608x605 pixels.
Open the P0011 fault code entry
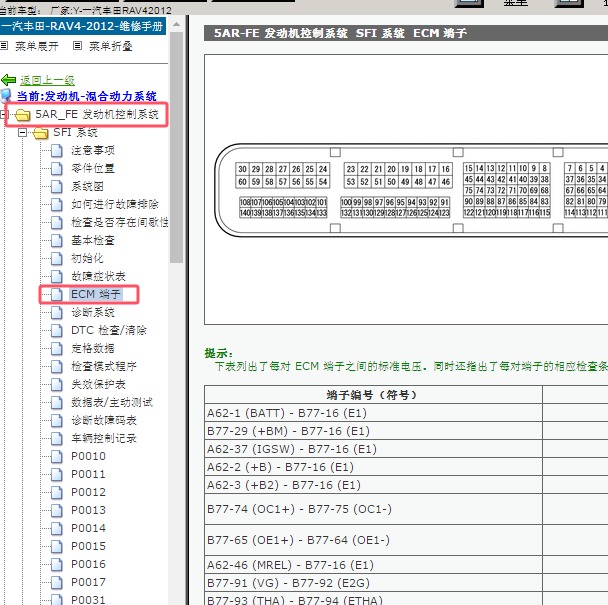point(88,474)
